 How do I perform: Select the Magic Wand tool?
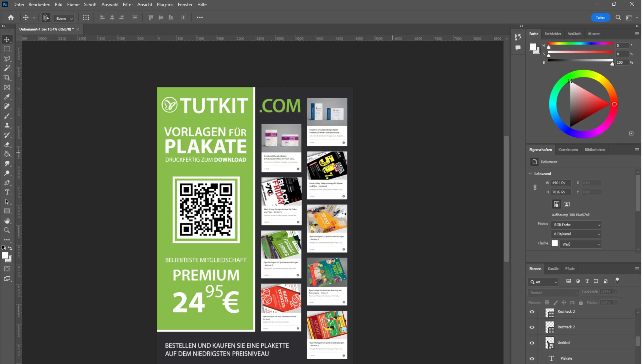click(x=7, y=68)
